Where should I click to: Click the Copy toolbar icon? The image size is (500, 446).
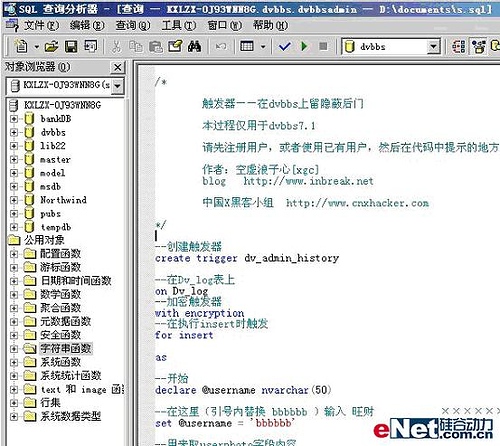coord(136,46)
